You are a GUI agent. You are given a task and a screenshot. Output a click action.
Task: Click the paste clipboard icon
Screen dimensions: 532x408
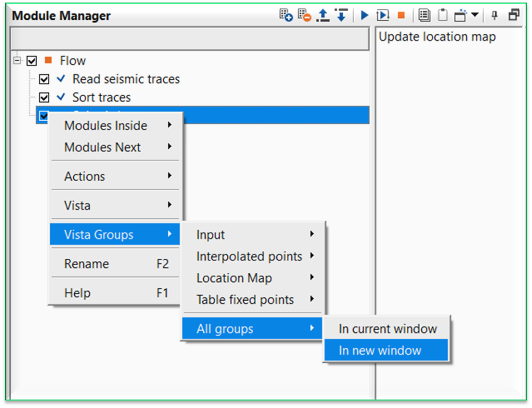point(442,15)
